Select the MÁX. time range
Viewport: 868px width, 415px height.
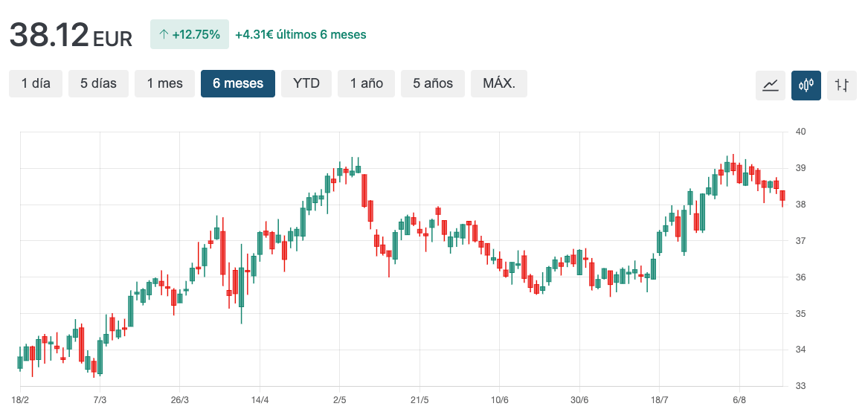499,83
